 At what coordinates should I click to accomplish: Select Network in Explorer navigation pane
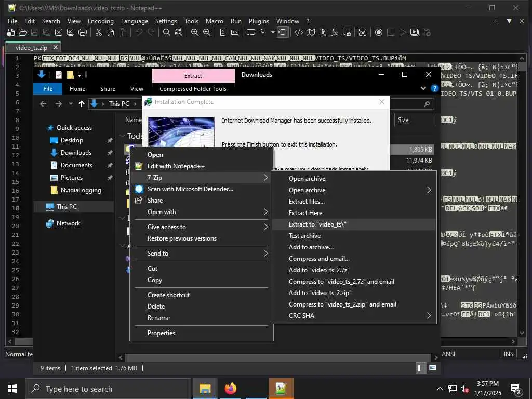68,223
